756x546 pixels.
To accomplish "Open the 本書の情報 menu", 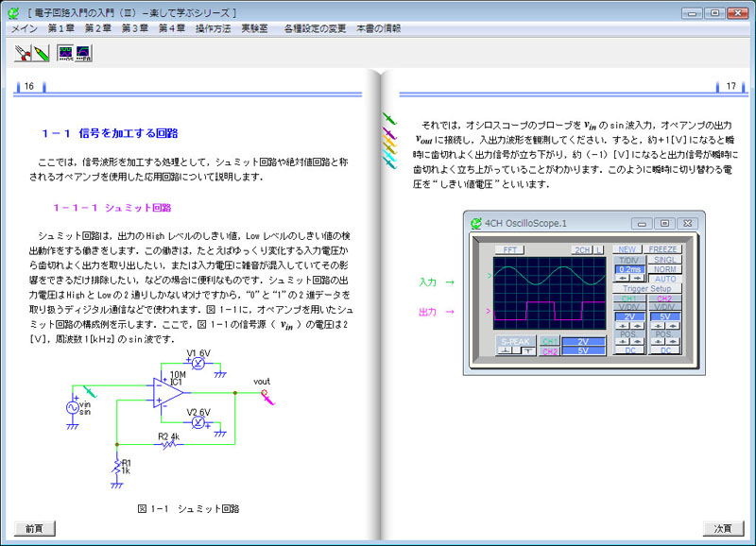I will coord(379,28).
